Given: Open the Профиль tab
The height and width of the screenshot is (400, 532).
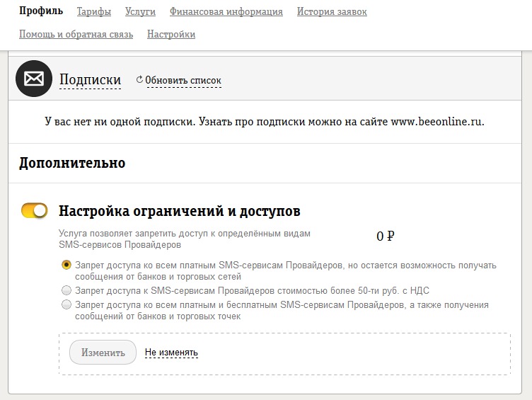Looking at the screenshot, I should coord(41,11).
